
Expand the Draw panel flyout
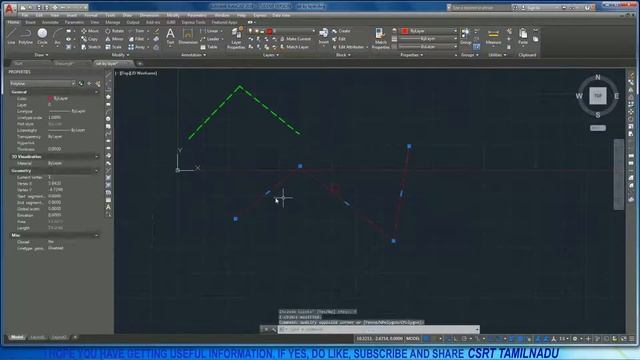click(41, 55)
